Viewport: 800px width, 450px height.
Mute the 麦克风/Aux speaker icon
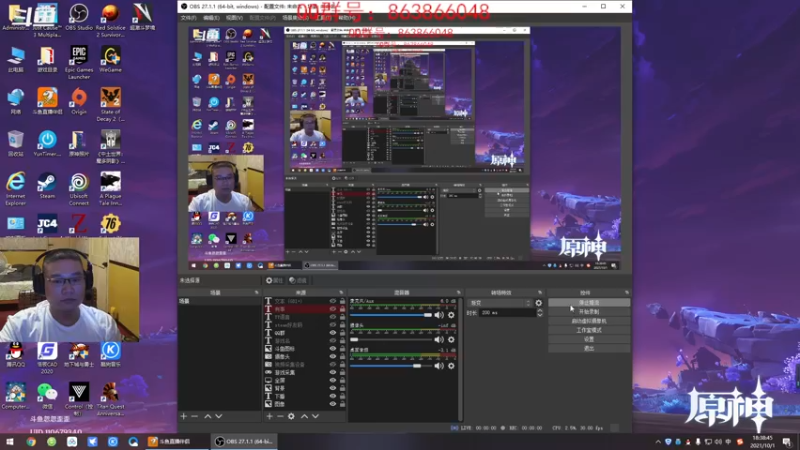[x=439, y=315]
